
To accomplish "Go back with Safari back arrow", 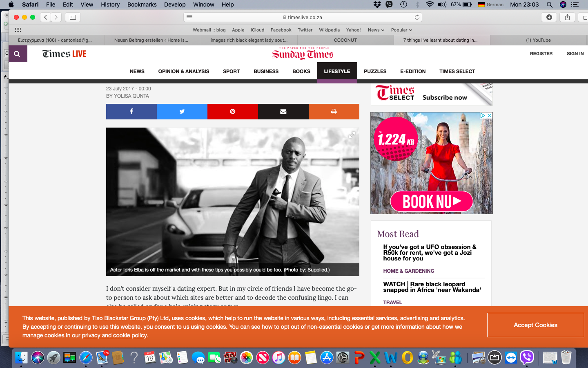I will pyautogui.click(x=46, y=17).
